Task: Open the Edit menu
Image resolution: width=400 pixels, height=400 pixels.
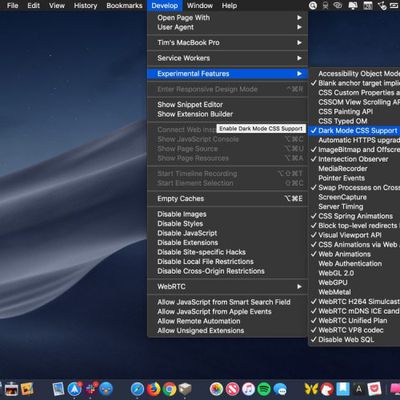Action: pyautogui.click(x=33, y=6)
